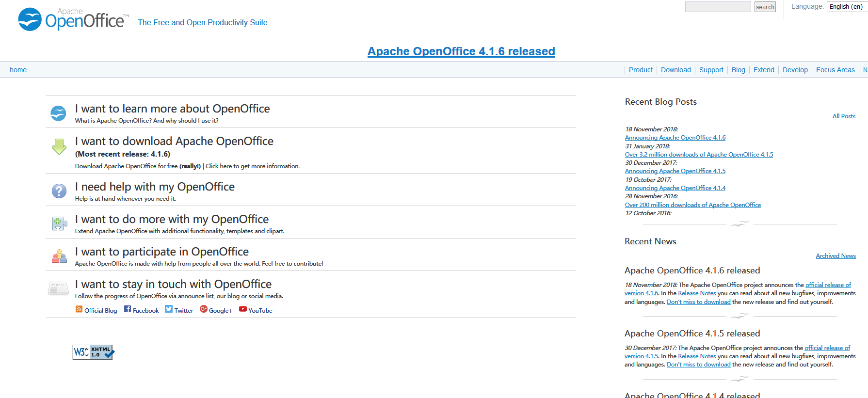Image resolution: width=868 pixels, height=398 pixels.
Task: Open Over 3.2 million downloads post
Action: coord(699,155)
